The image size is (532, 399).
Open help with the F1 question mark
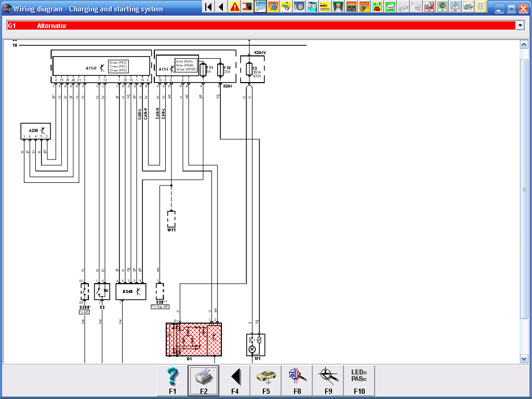coord(172,381)
